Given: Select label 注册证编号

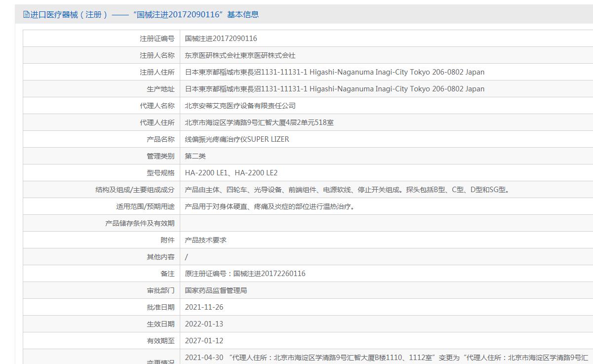Looking at the screenshot, I should pos(157,39).
